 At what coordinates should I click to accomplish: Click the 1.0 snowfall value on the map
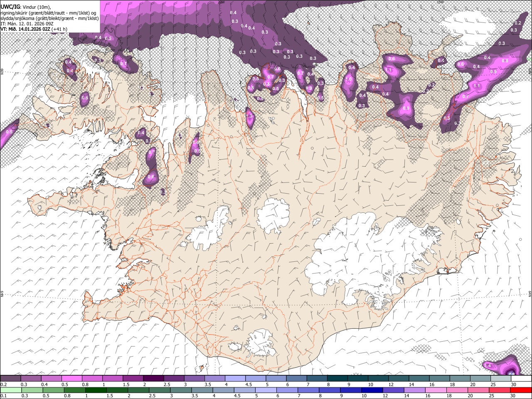pyautogui.click(x=349, y=79)
